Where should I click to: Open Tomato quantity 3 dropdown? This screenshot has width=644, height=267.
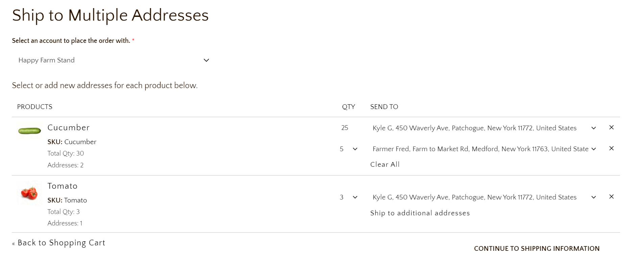[348, 197]
